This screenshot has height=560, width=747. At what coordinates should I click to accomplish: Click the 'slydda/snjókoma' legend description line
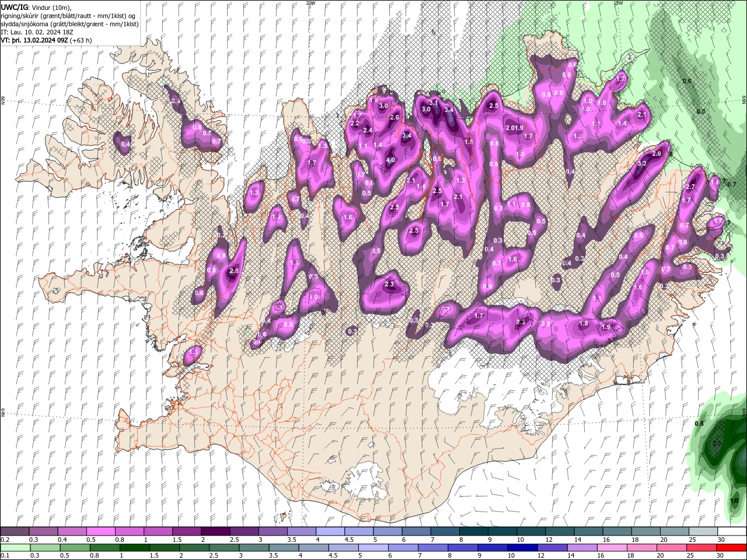point(69,24)
